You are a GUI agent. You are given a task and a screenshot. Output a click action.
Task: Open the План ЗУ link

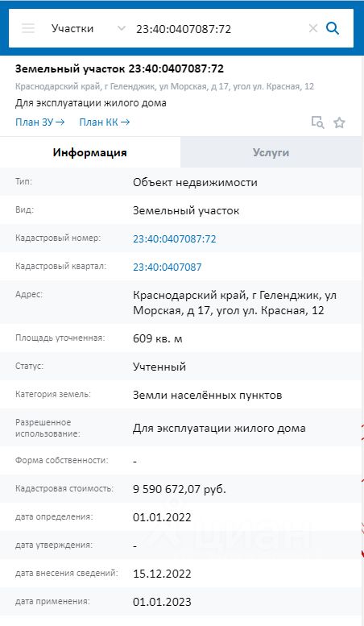pos(40,122)
